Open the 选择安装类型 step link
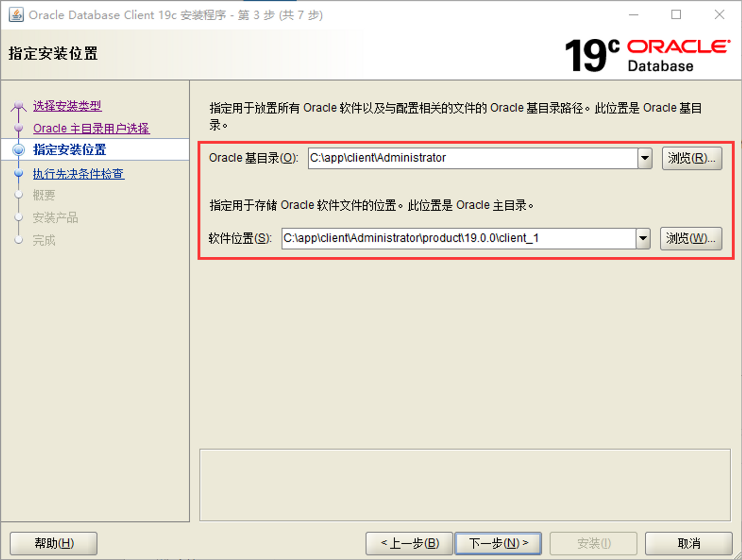742x560 pixels. pyautogui.click(x=67, y=106)
